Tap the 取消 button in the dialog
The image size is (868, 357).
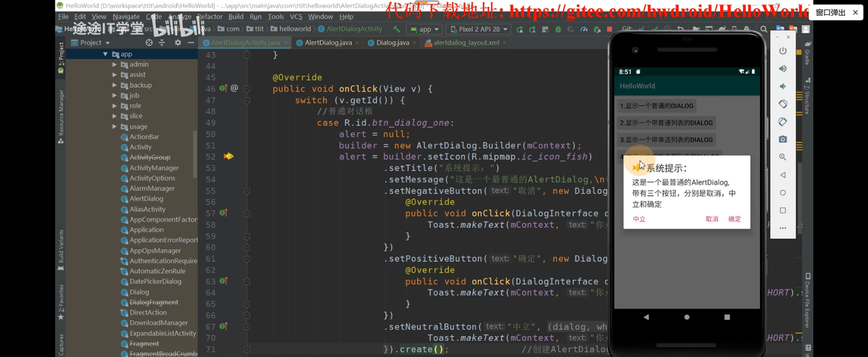(x=712, y=219)
